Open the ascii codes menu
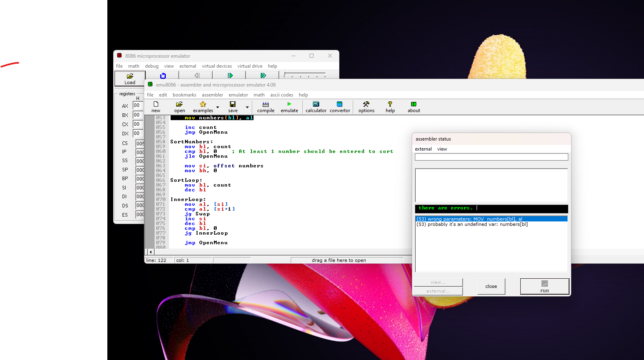Viewport: 644px width, 360px height. coord(282,95)
